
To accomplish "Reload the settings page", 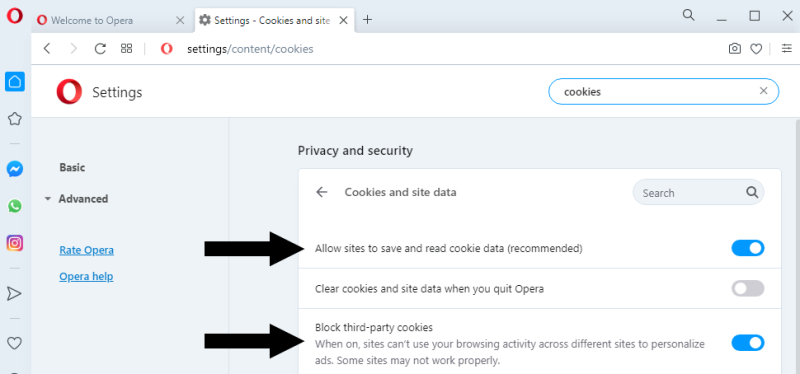I will click(x=101, y=48).
